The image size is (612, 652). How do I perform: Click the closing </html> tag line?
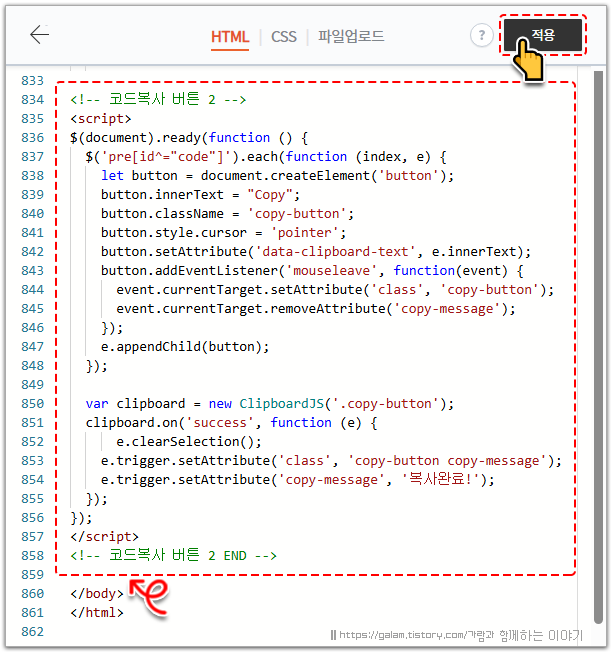pos(97,612)
